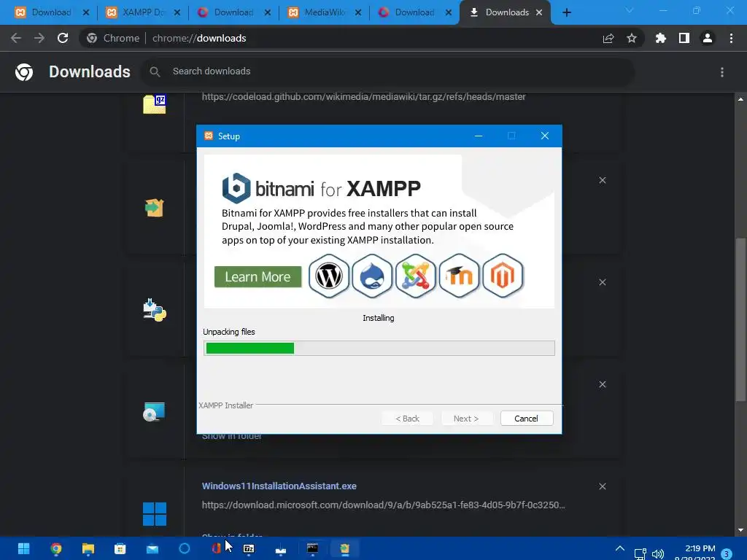Click the Bitnami logo in Setup window

click(236, 188)
